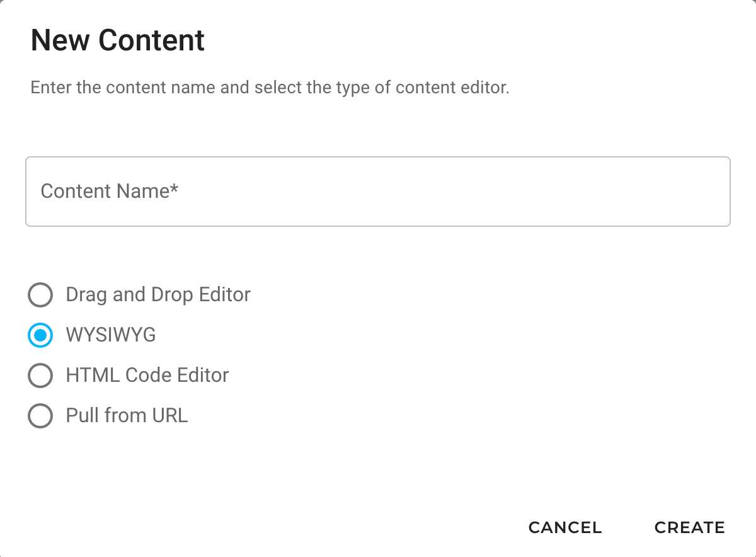Click the 'Drag and Drop Editor' label text

[x=158, y=295]
